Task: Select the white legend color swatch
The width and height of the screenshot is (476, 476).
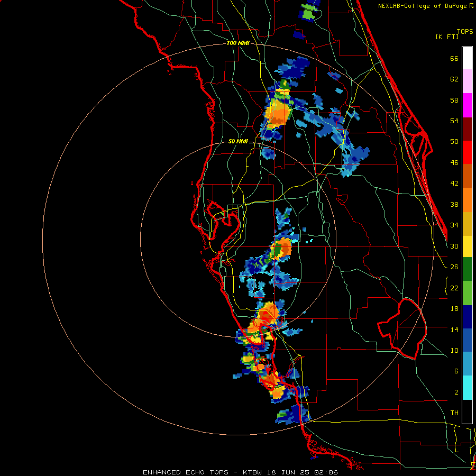Action: (x=467, y=58)
